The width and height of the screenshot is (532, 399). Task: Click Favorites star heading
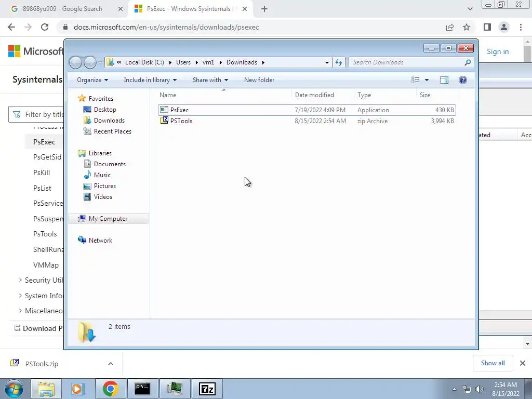[101, 98]
